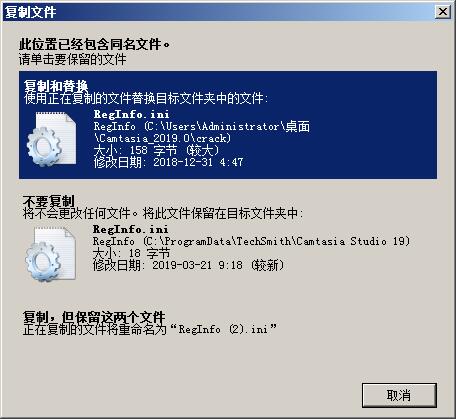The height and width of the screenshot is (419, 456).
Task: Click the rename text "RegInfo (2).ini"
Action: (x=223, y=329)
